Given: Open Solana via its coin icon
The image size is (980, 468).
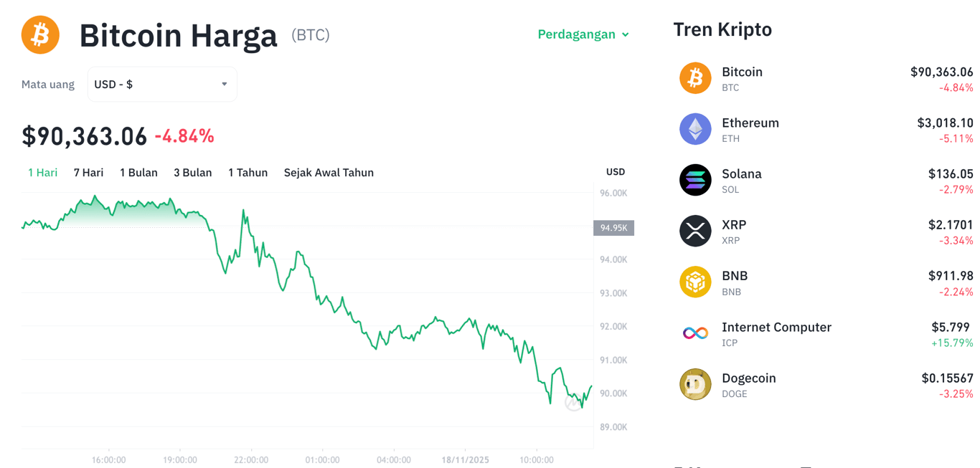Looking at the screenshot, I should (695, 180).
